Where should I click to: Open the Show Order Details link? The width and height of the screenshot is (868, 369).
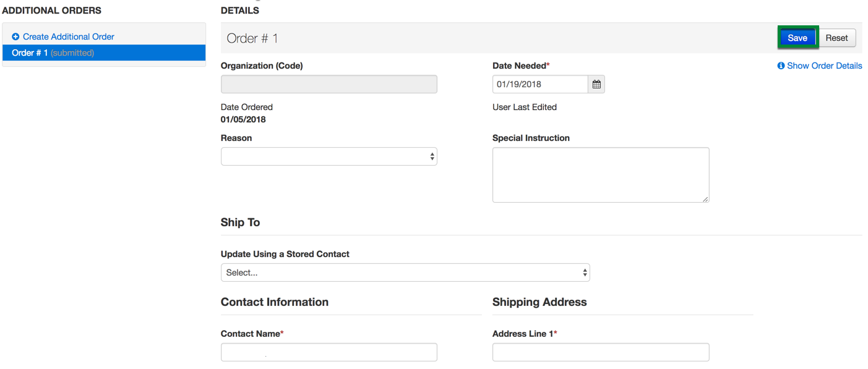[824, 66]
